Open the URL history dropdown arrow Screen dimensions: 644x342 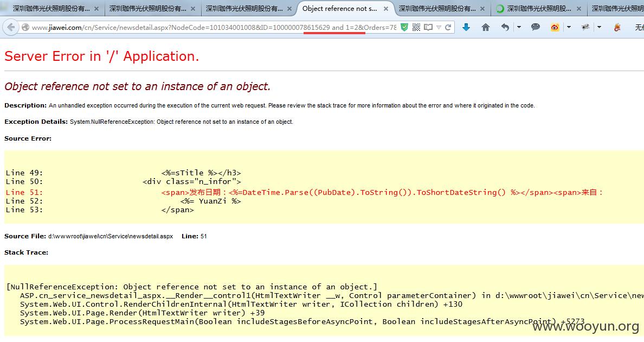[439, 28]
